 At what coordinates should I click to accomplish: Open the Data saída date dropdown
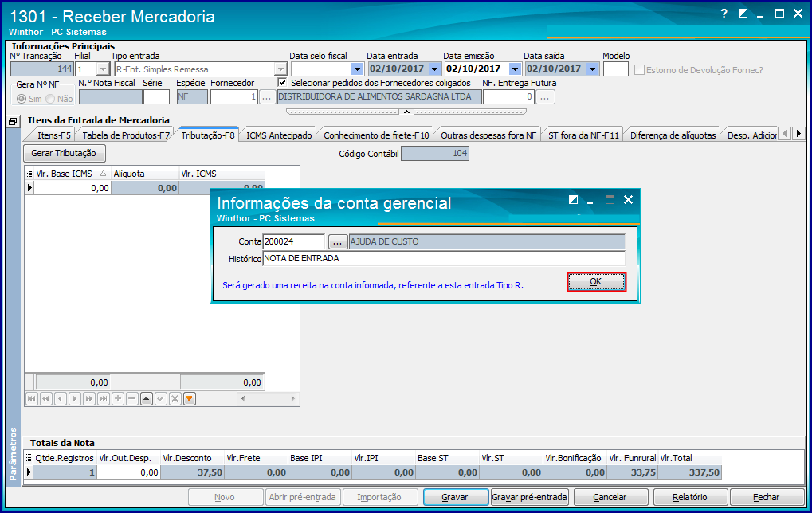point(593,69)
